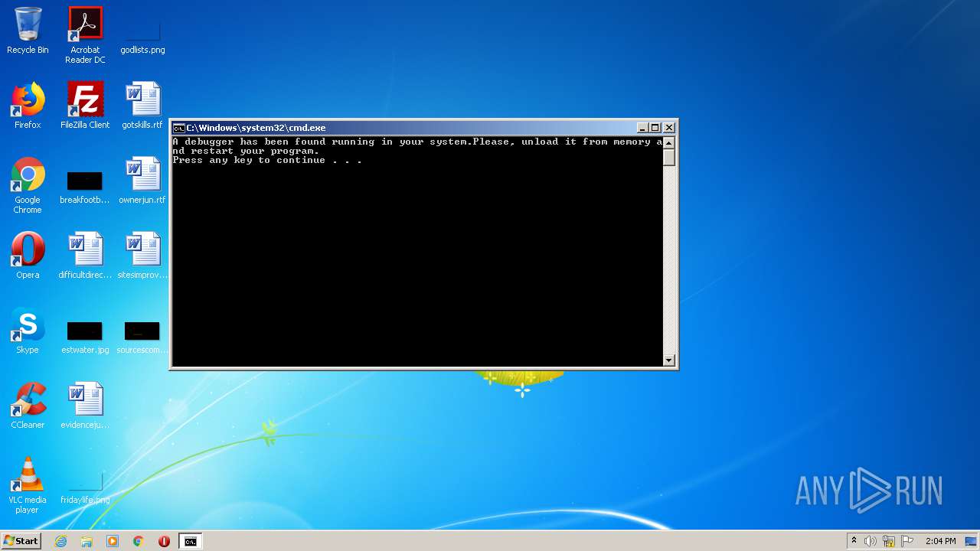Select the difficultdirec document icon
Viewport: 980px width, 551px height.
(x=85, y=256)
